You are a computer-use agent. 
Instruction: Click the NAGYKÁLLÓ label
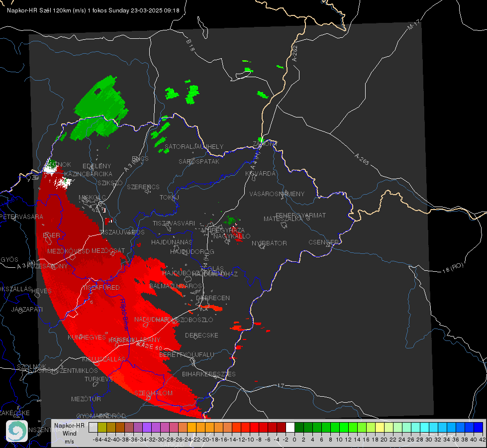tap(232, 236)
